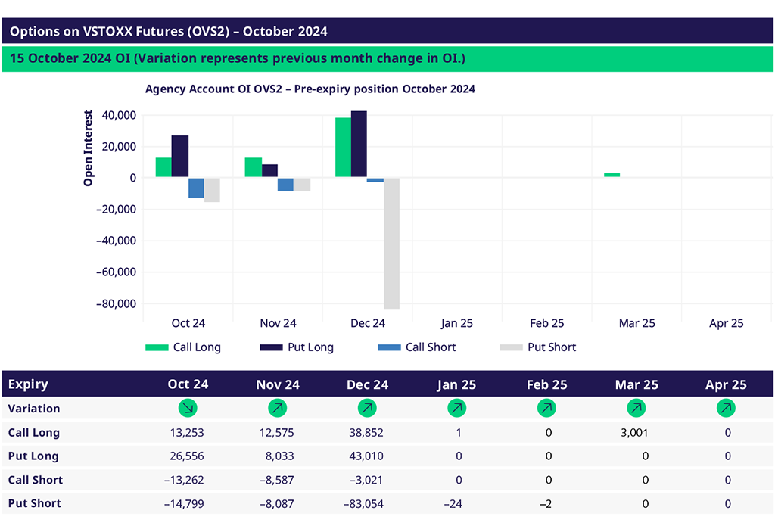Click the Dec 24 Put Short grey bar
This screenshot has width=775, height=532.
click(x=391, y=242)
